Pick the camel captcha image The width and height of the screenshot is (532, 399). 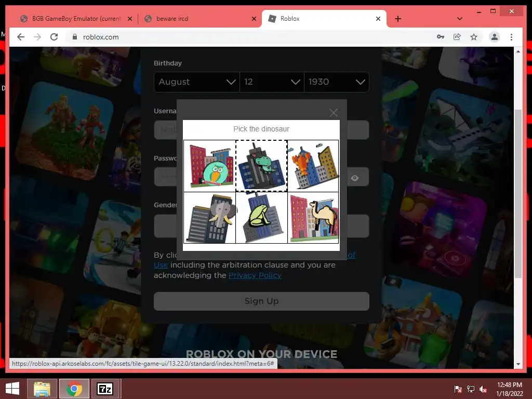coord(313,218)
